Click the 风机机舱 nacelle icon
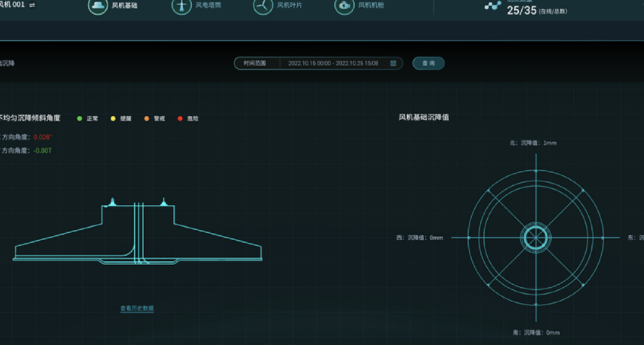Screen dimensions: 644x345 (x=345, y=6)
